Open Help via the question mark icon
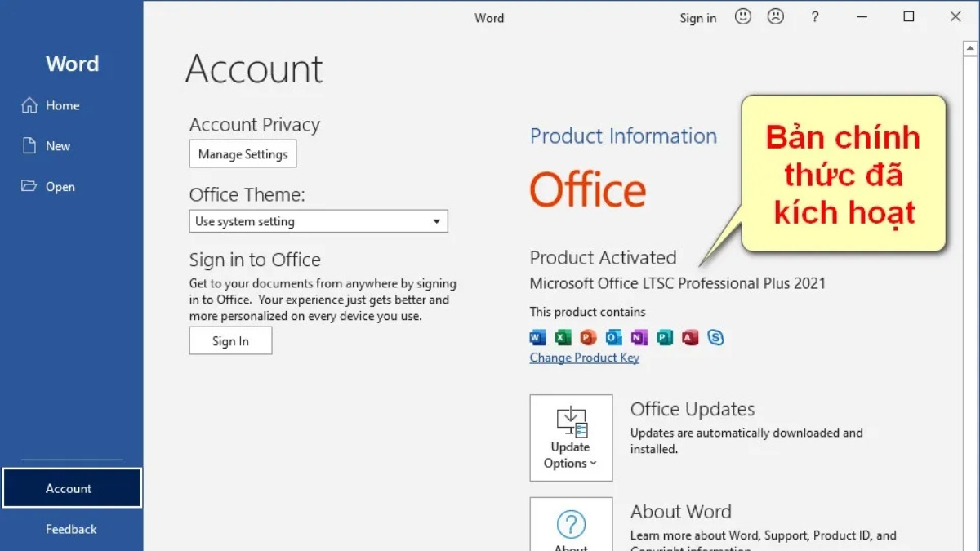Image resolution: width=980 pixels, height=551 pixels. [814, 16]
